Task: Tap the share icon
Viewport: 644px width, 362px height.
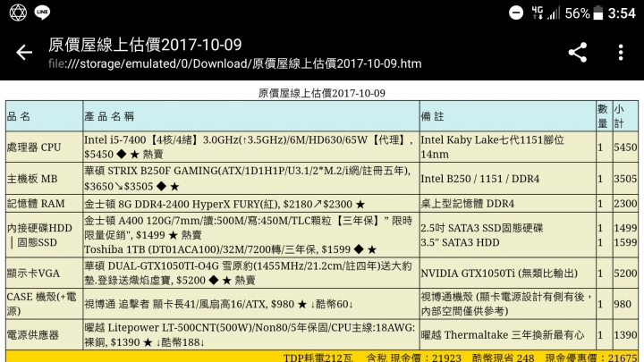Action: tap(578, 53)
